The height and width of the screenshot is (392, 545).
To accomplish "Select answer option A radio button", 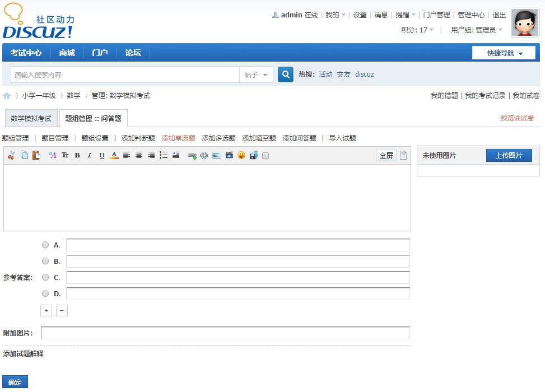I will [x=45, y=245].
